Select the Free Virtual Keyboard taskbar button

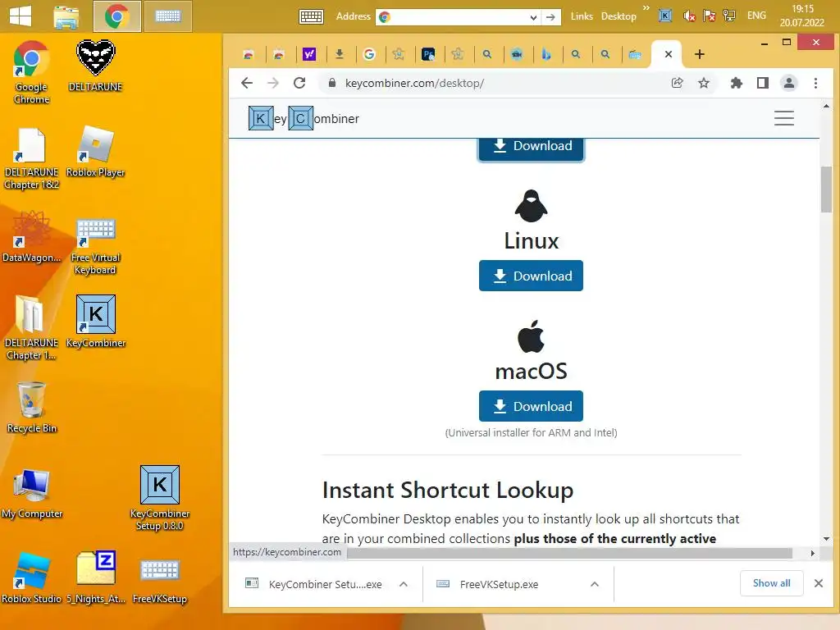[167, 16]
